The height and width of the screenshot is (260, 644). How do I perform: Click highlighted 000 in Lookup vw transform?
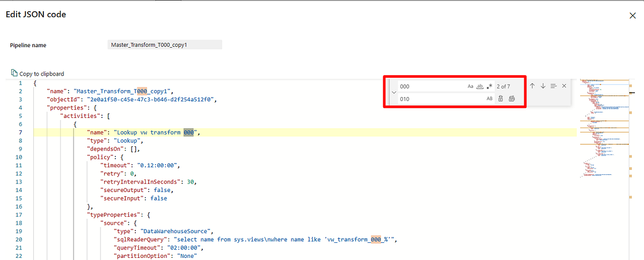click(x=188, y=132)
